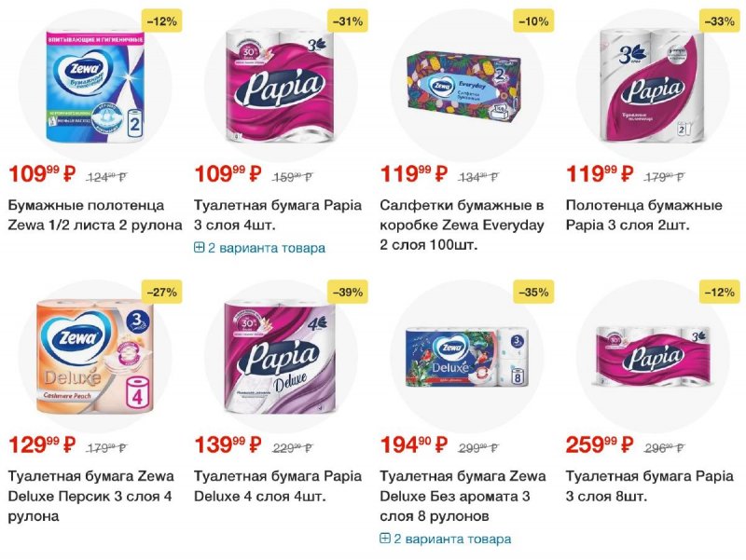Click the -33% discount badge
This screenshot has width=746, height=560.
(720, 21)
